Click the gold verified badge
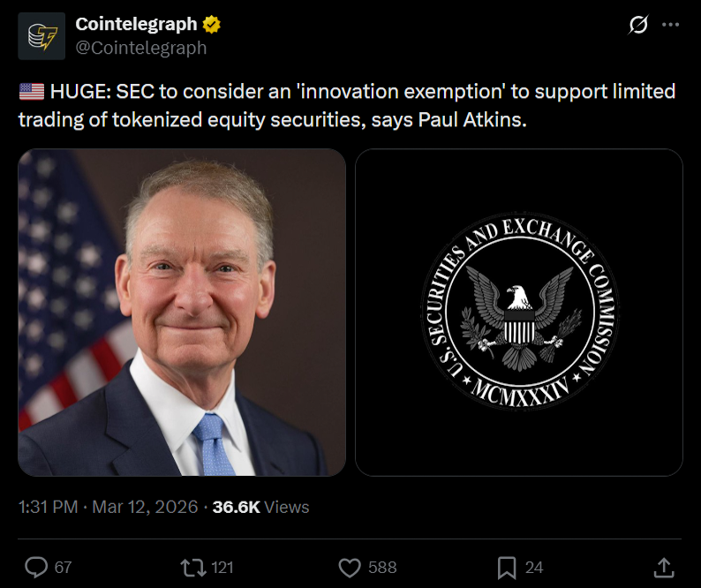The image size is (701, 588). 212,24
